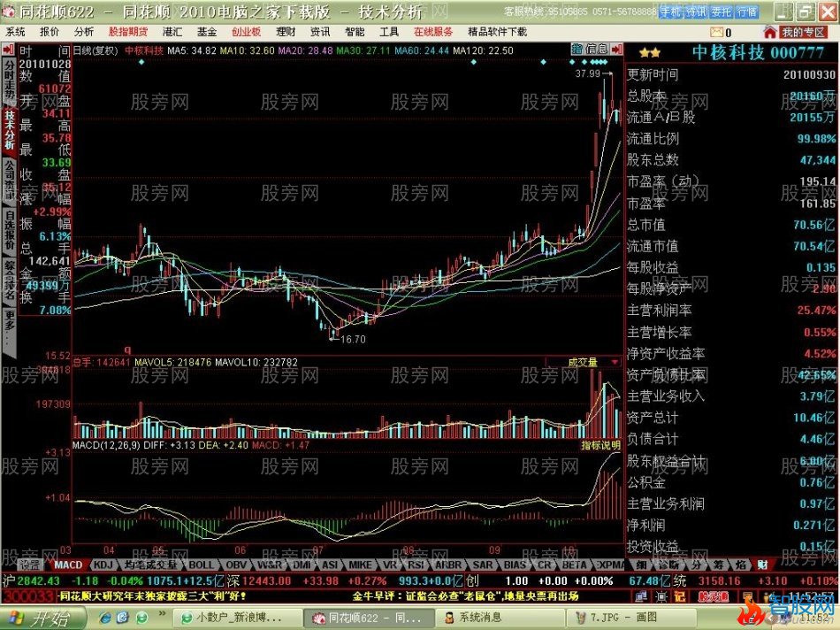Select the BOLL indicator tab
This screenshot has height=630, width=840.
pyautogui.click(x=202, y=565)
